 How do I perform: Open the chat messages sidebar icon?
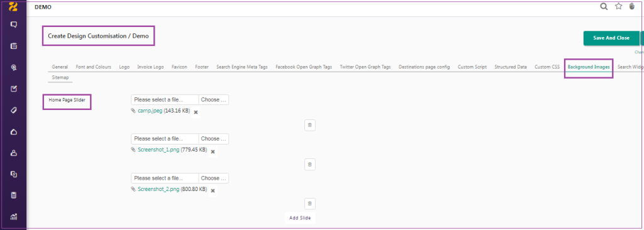(14, 25)
